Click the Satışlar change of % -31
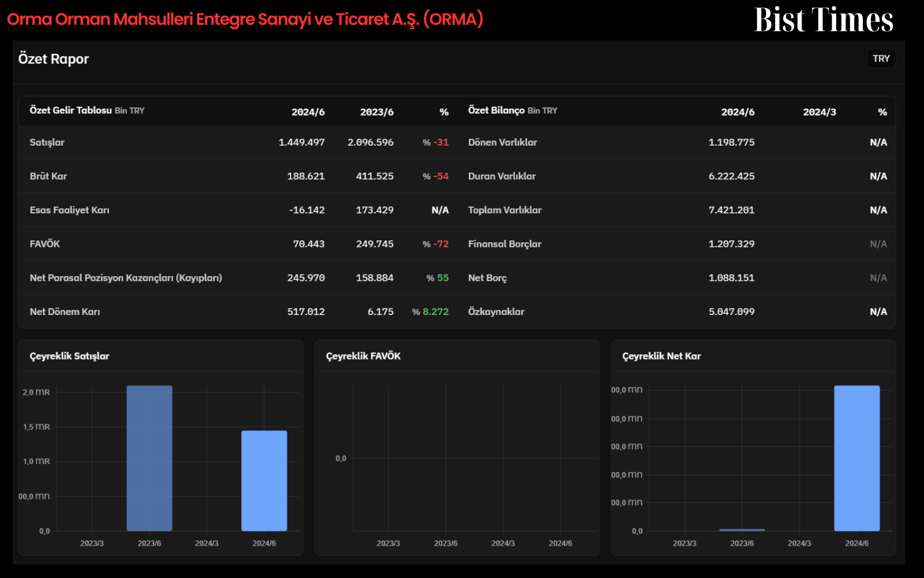 tap(435, 142)
